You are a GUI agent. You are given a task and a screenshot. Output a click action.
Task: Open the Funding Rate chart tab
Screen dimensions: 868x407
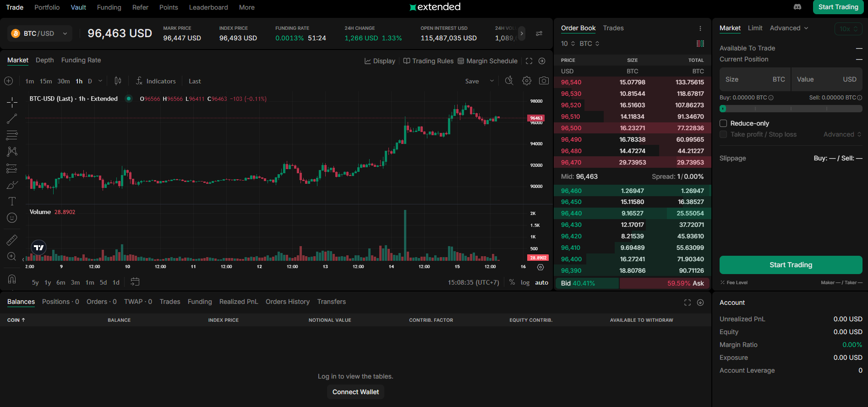[x=81, y=60]
